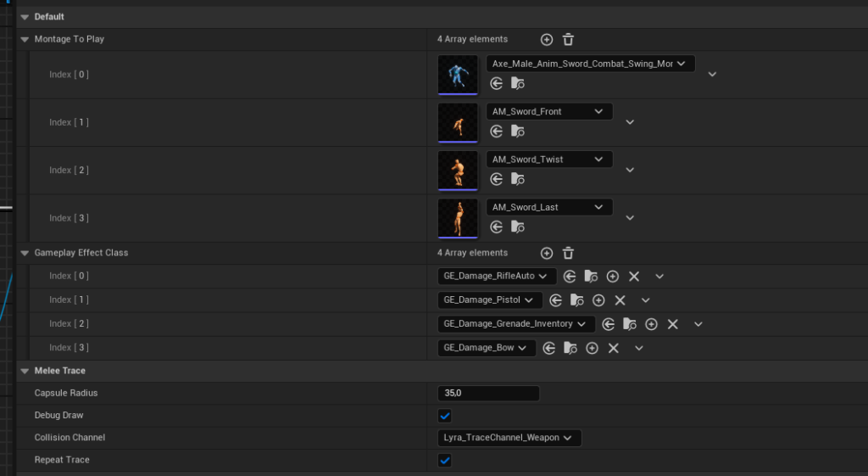
Task: Open the AM_Sword_Last montage dropdown
Action: [x=550, y=207]
